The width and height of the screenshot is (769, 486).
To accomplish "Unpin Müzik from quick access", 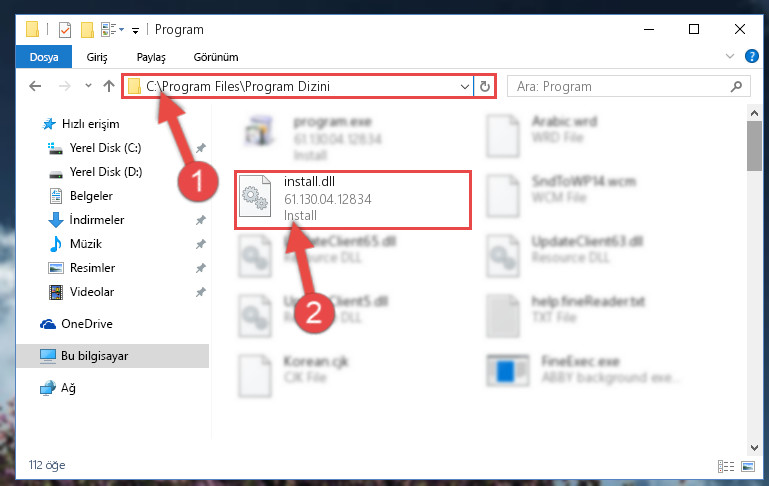I will 201,244.
